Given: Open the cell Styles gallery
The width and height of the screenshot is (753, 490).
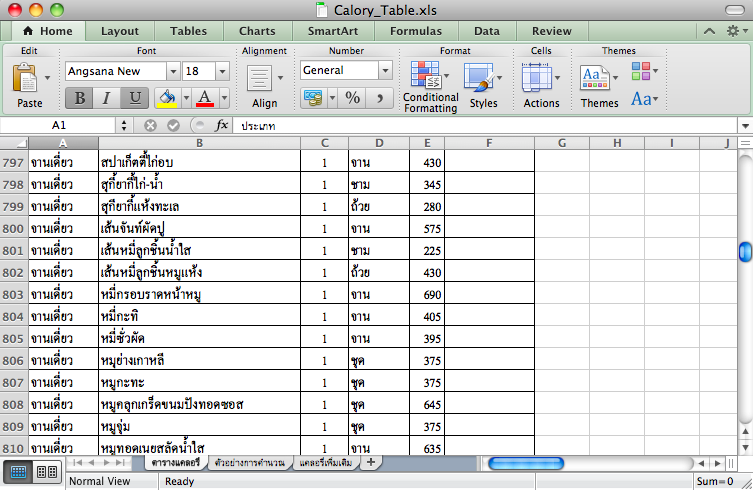Looking at the screenshot, I should coord(483,86).
